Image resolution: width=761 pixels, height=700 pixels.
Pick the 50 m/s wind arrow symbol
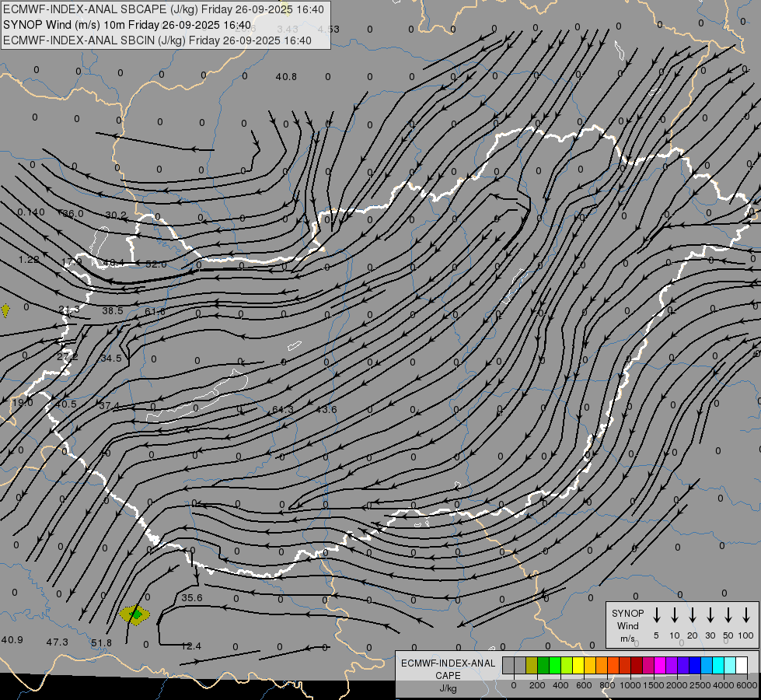point(728,615)
